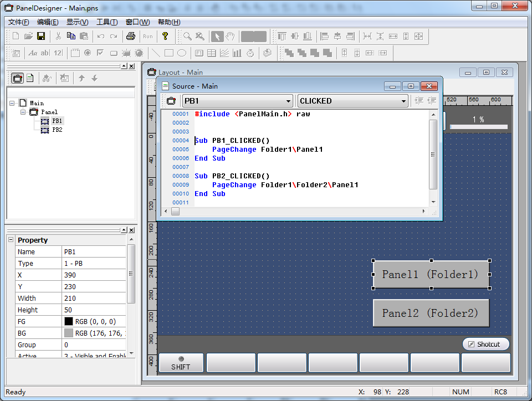Collapse the Main tree node
This screenshot has height=401, width=532.
coord(12,103)
